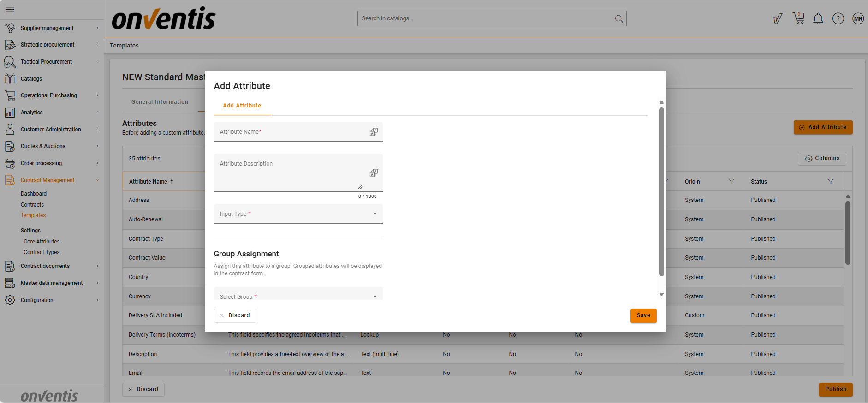
Task: Open the notifications bell
Action: [x=818, y=19]
